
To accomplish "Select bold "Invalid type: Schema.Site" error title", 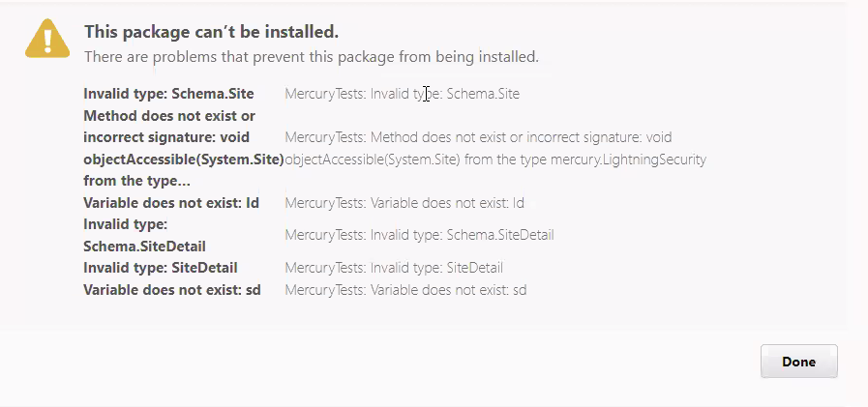I will coord(168,94).
